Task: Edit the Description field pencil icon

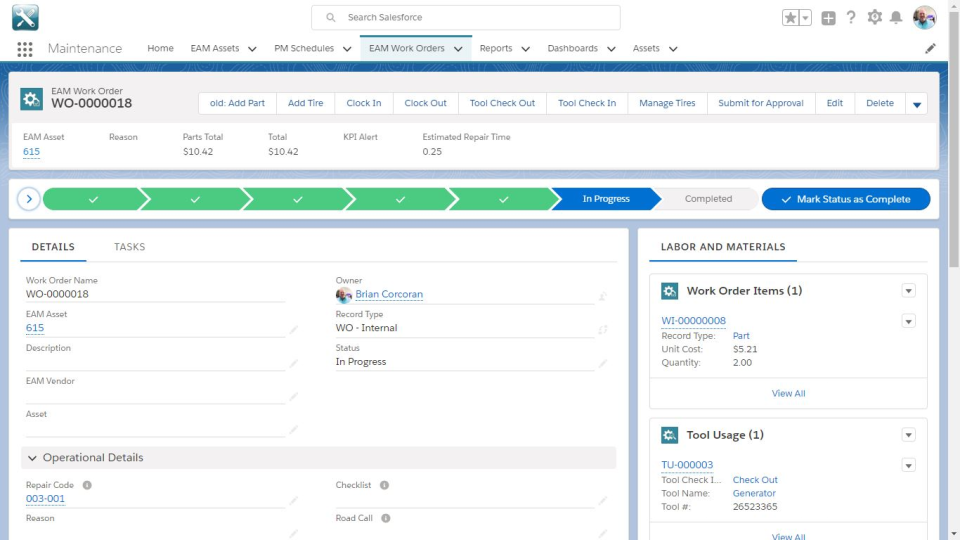Action: [294, 363]
